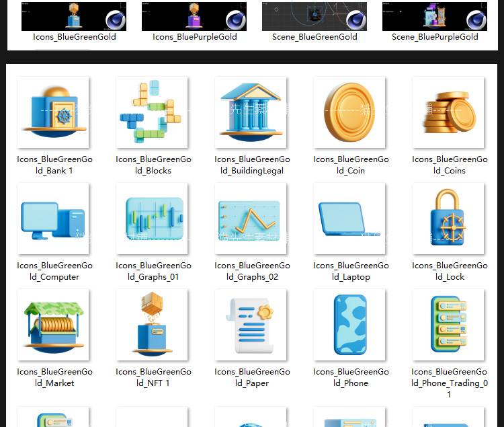
Task: Select the Paper document icon
Action: point(251,325)
